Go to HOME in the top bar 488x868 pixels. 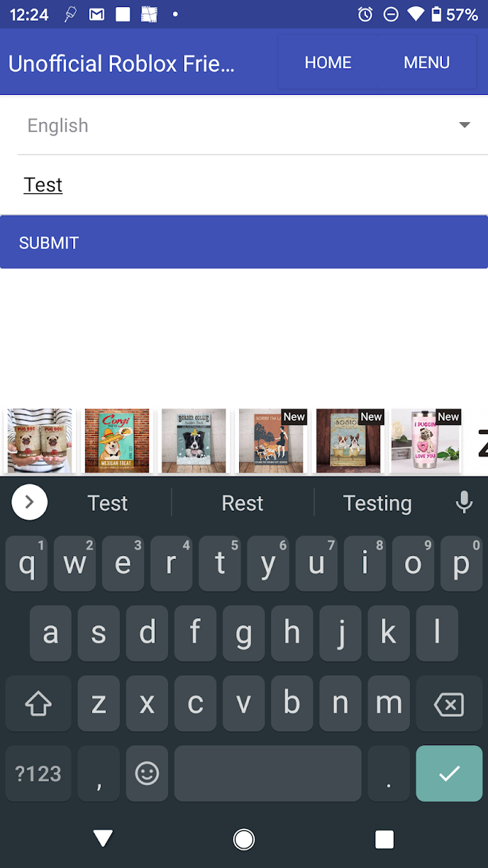click(328, 63)
